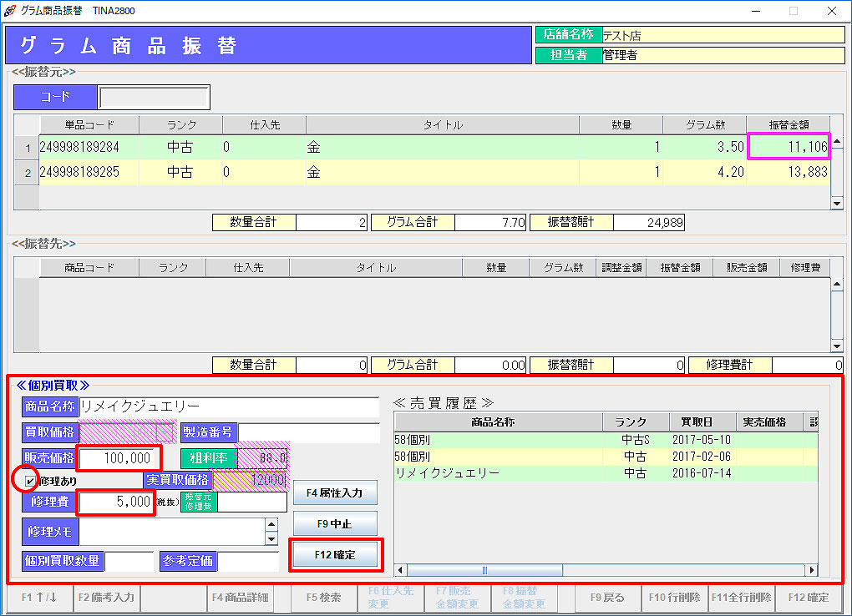Click the 修理費 field showing 5,000
Screen dimensions: 852x616
[116, 502]
